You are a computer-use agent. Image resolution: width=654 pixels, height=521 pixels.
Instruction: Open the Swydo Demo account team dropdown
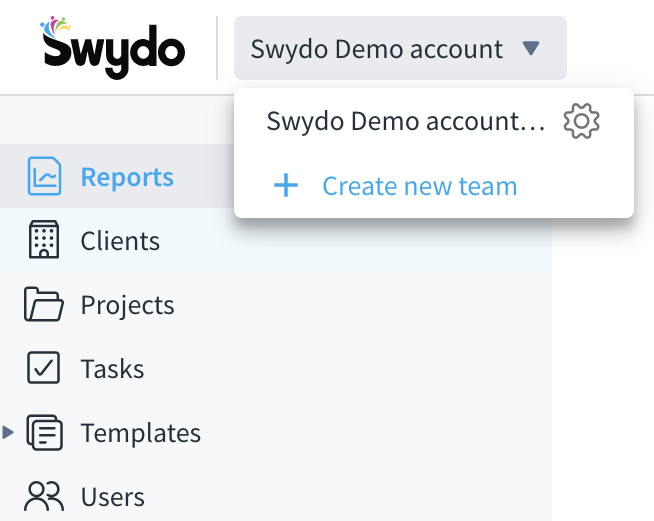376,48
